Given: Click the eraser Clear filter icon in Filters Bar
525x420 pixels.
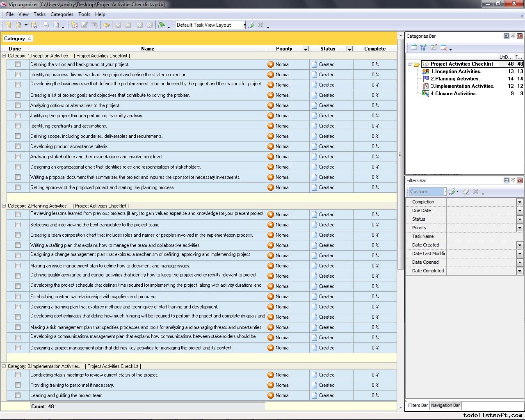Looking at the screenshot, I should (x=466, y=192).
